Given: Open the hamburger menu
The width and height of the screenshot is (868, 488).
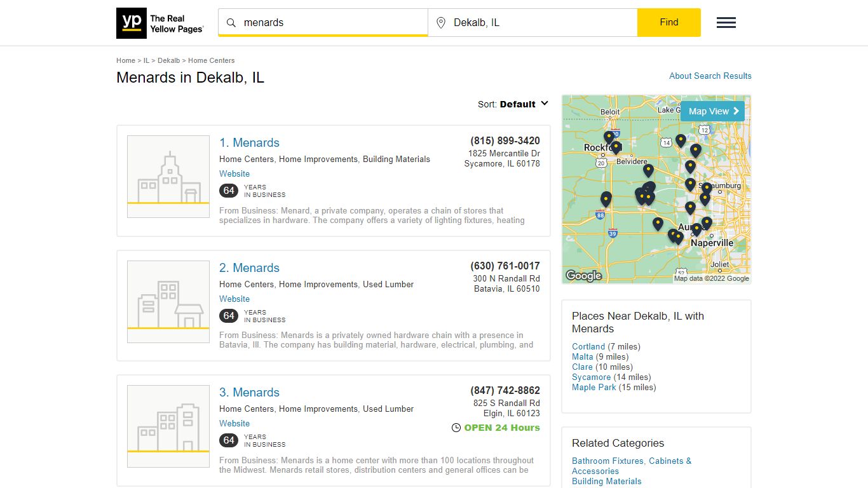Looking at the screenshot, I should pyautogui.click(x=726, y=23).
